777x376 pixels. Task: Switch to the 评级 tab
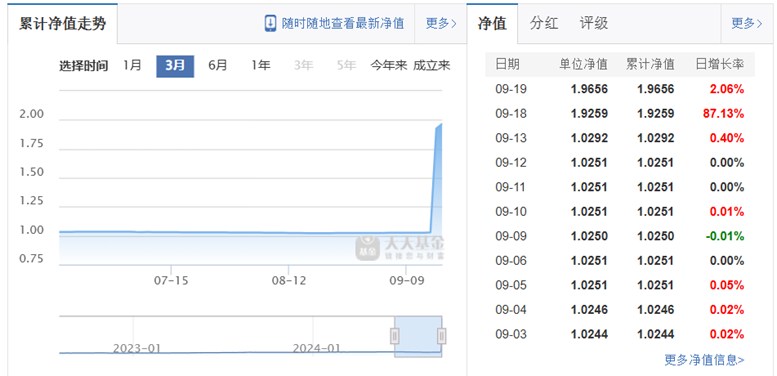[594, 23]
